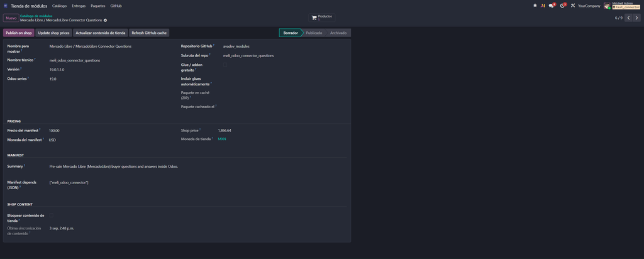Edit Subruta del repo field
This screenshot has width=644, height=259.
pyautogui.click(x=248, y=56)
